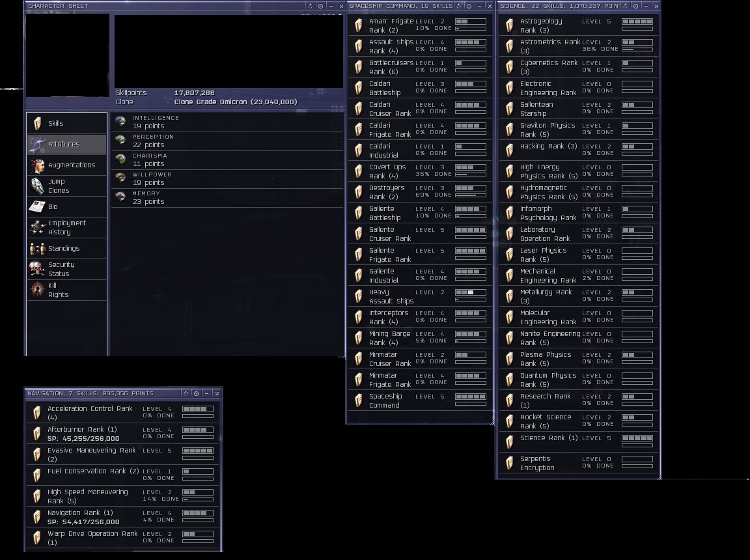The width and height of the screenshot is (750, 560).
Task: Select the Gallente Cruiser skill row
Action: [x=419, y=234]
